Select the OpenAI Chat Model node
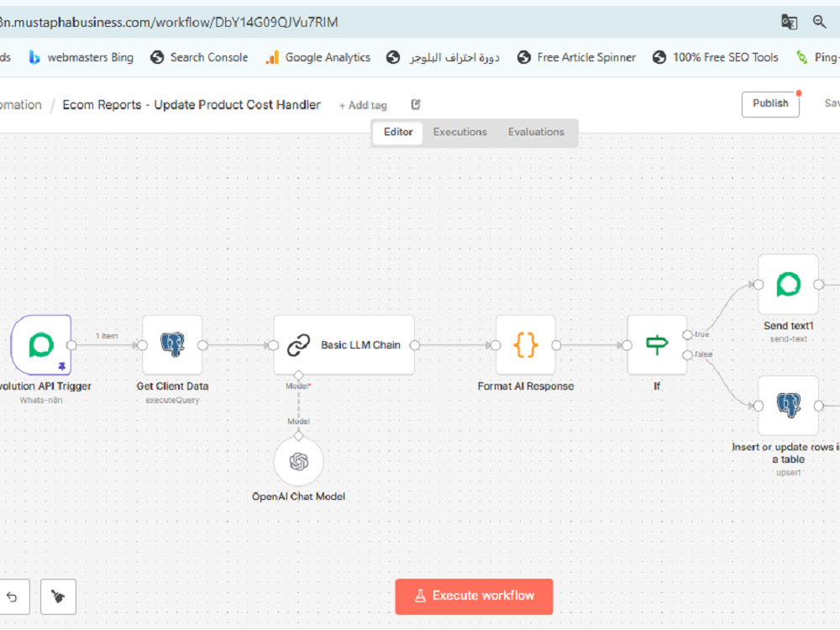Image resolution: width=840 pixels, height=630 pixels. tap(298, 461)
